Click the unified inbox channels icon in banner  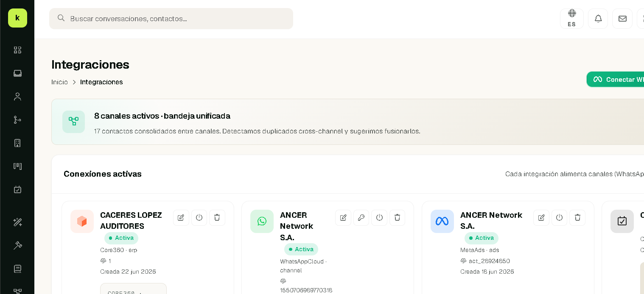73,122
